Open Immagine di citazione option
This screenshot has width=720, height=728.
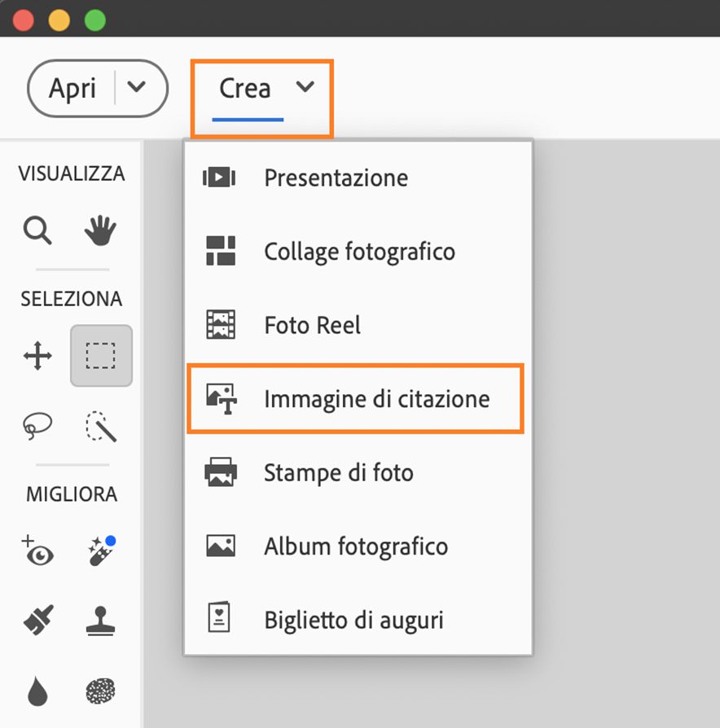point(376,399)
